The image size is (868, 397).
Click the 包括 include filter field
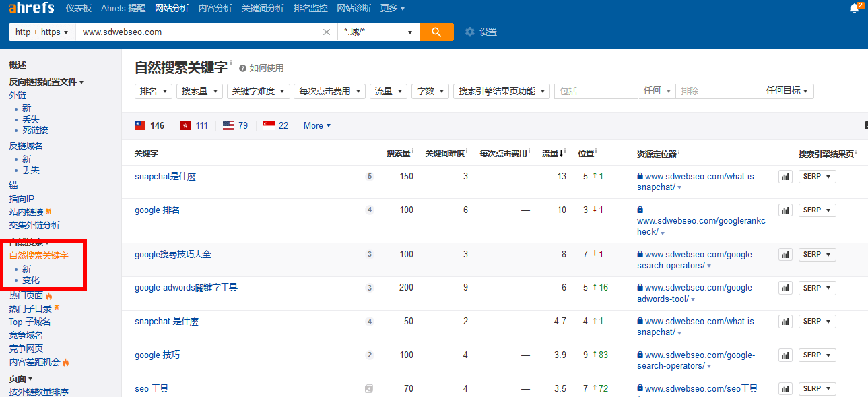[597, 91]
